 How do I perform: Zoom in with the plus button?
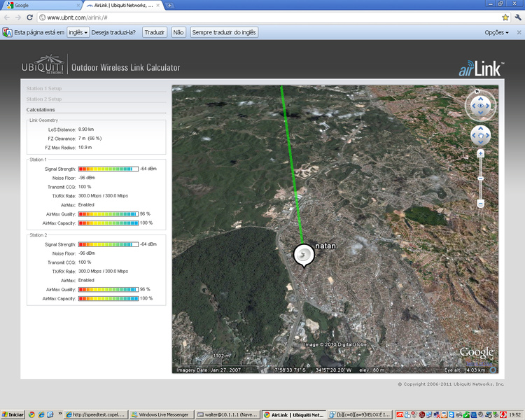click(480, 154)
